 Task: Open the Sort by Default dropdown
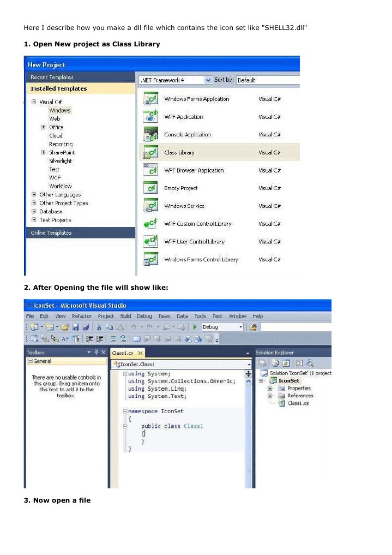[x=268, y=80]
